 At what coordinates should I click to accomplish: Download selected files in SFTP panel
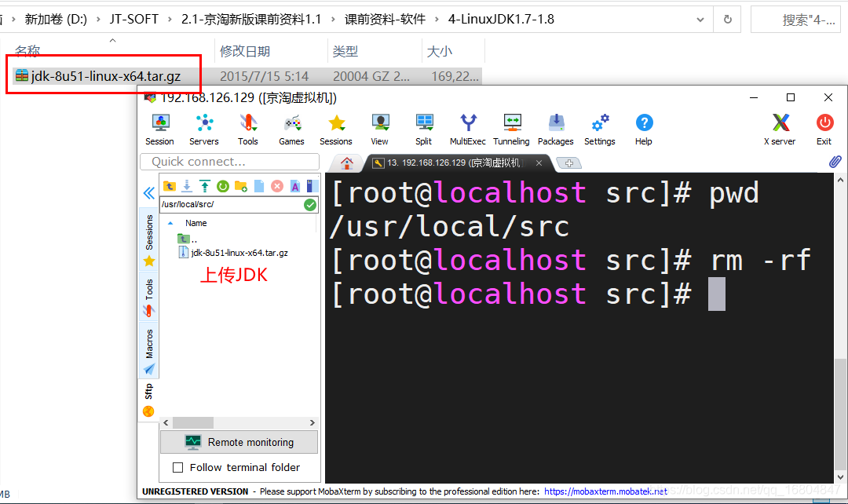(x=187, y=186)
